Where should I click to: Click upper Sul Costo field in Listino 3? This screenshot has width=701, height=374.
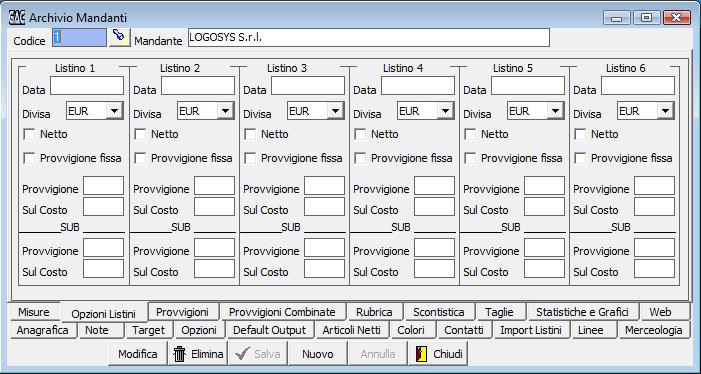(325, 206)
